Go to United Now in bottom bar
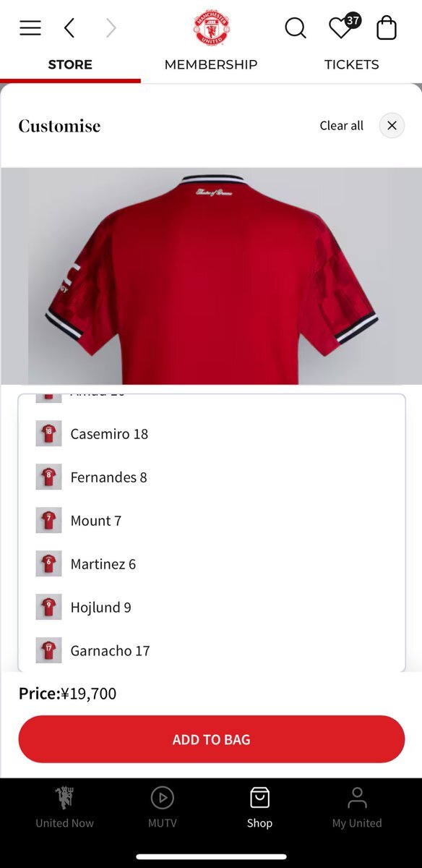 click(64, 807)
